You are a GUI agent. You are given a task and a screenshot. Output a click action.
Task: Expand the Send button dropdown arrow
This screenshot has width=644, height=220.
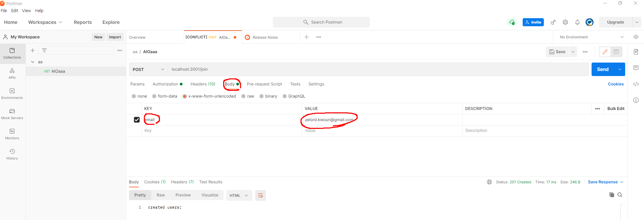click(x=619, y=69)
